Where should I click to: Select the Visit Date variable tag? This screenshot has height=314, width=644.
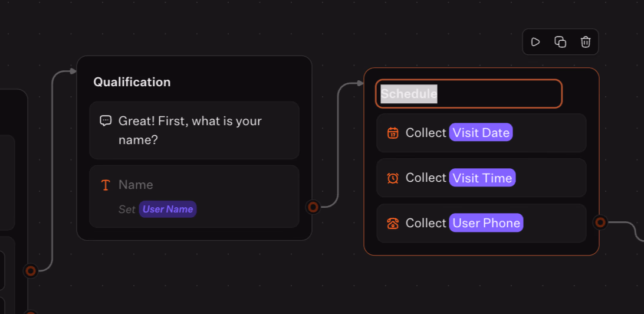(x=481, y=133)
